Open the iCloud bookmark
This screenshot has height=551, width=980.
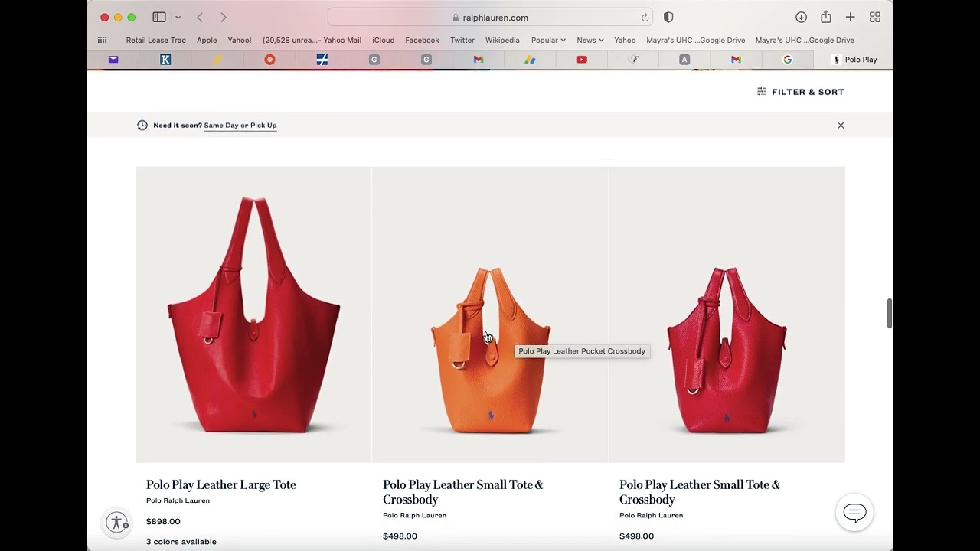[x=384, y=40]
